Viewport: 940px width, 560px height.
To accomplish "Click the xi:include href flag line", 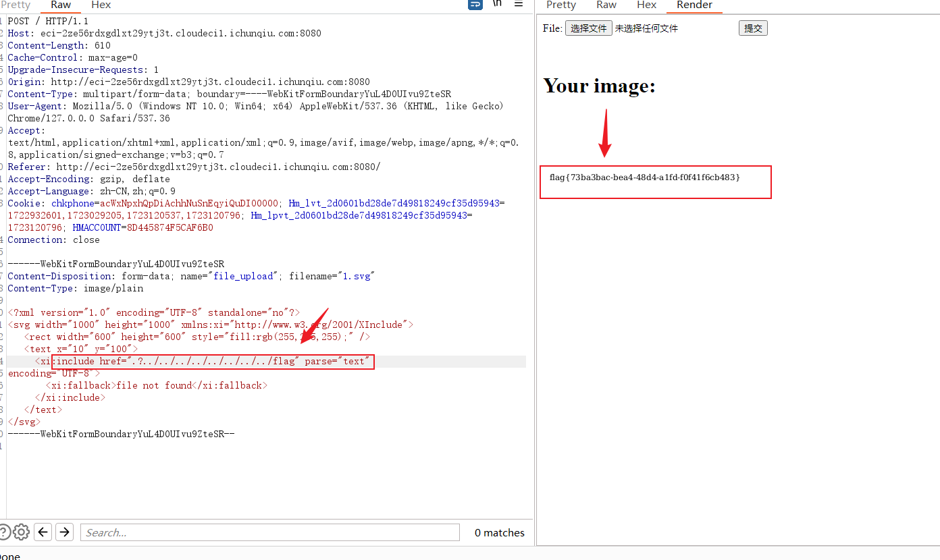I will 203,361.
